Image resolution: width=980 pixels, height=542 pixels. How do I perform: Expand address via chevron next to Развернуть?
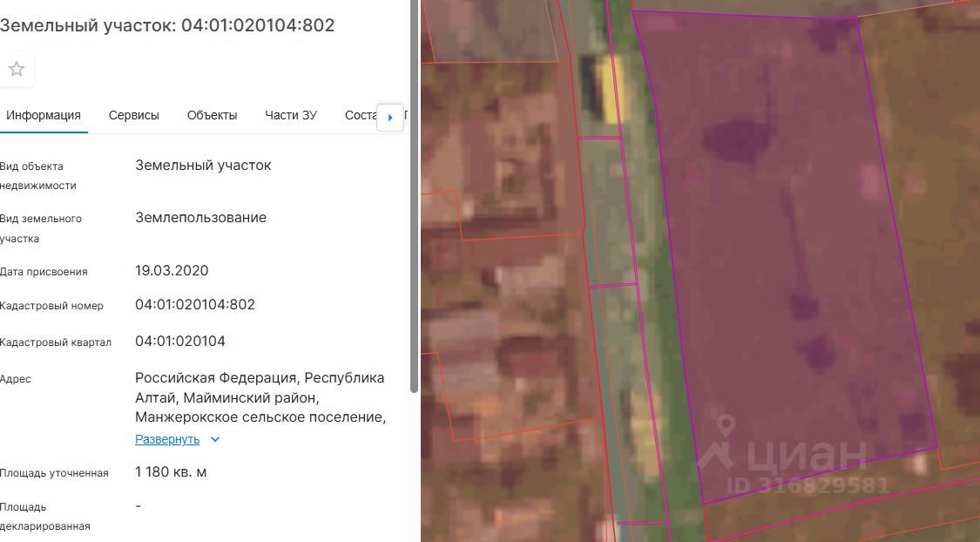(215, 439)
